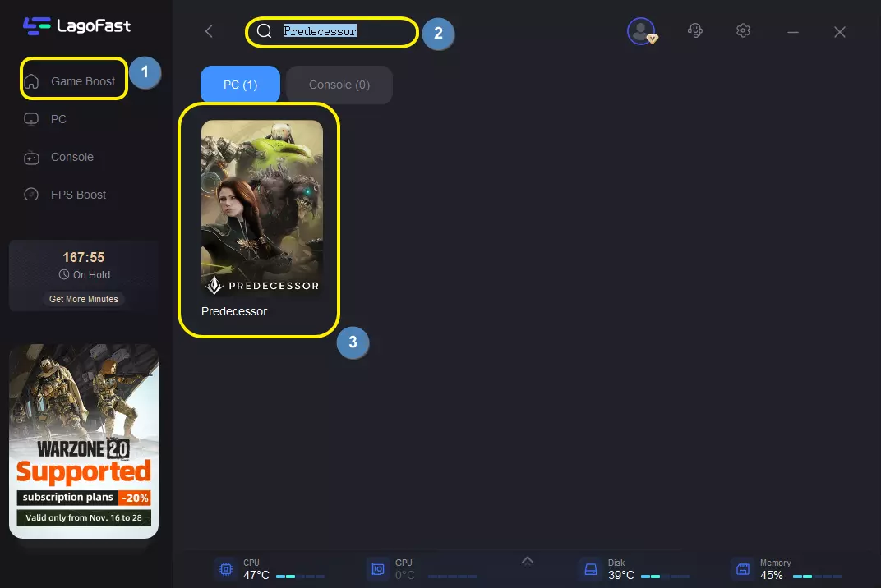Select Console in the sidebar
This screenshot has width=881, height=588.
click(x=71, y=157)
